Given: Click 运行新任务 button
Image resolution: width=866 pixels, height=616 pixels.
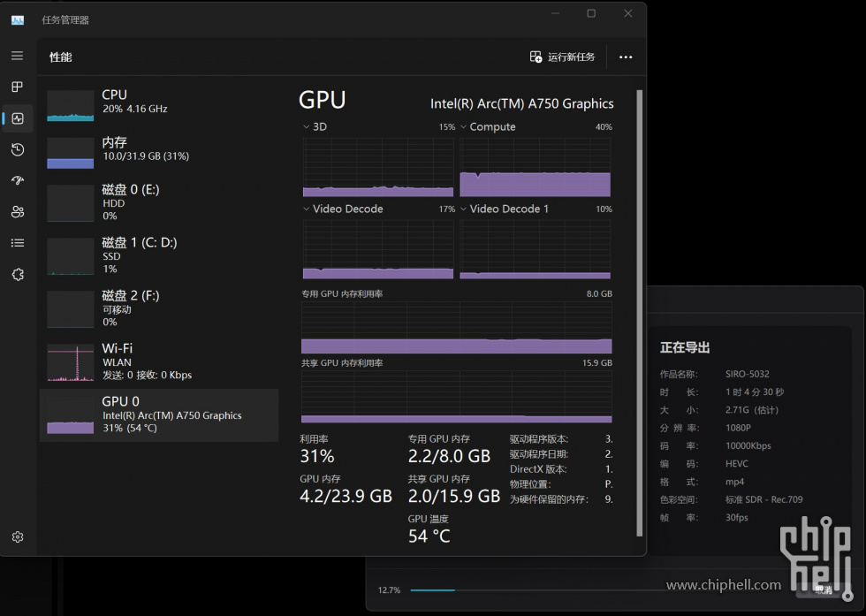Looking at the screenshot, I should point(562,57).
